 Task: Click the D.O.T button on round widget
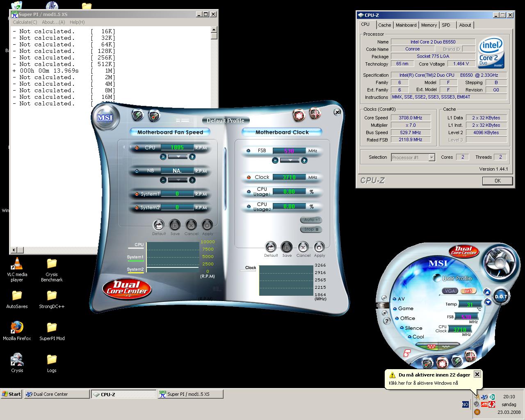[501, 297]
